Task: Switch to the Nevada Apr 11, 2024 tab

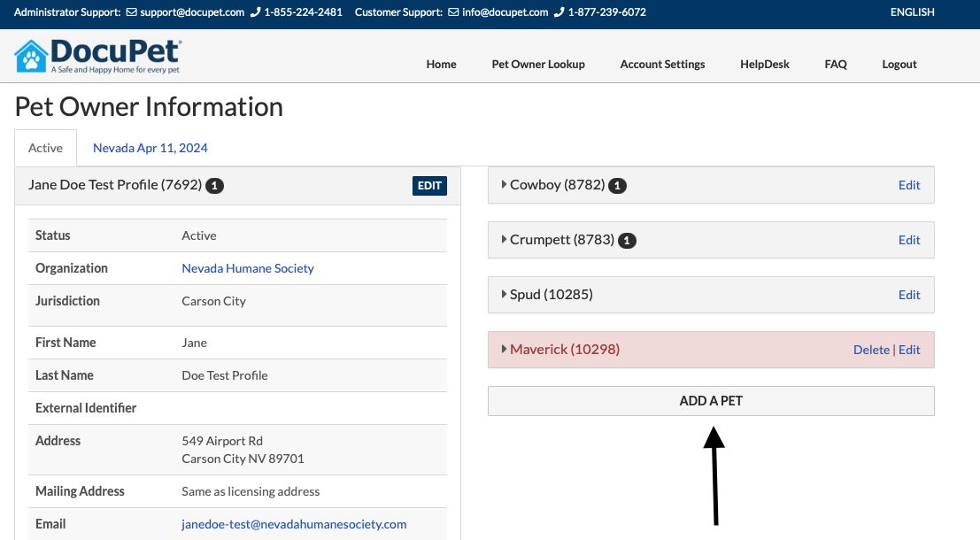Action: (x=150, y=148)
